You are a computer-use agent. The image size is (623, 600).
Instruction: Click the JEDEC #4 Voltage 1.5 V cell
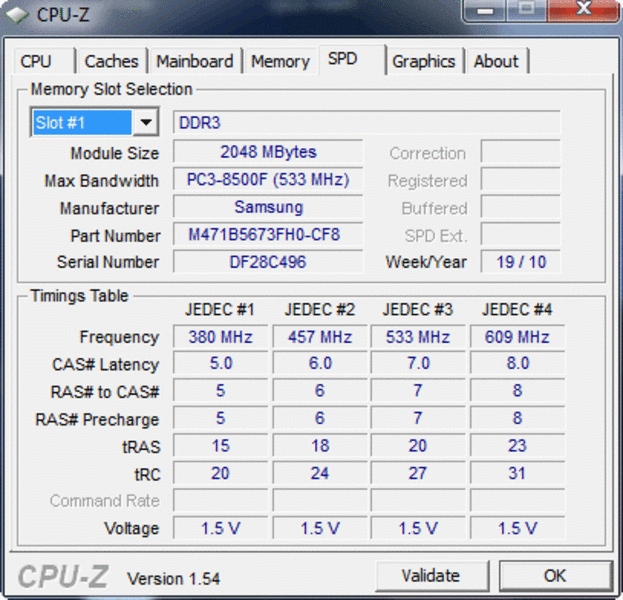[x=517, y=528]
